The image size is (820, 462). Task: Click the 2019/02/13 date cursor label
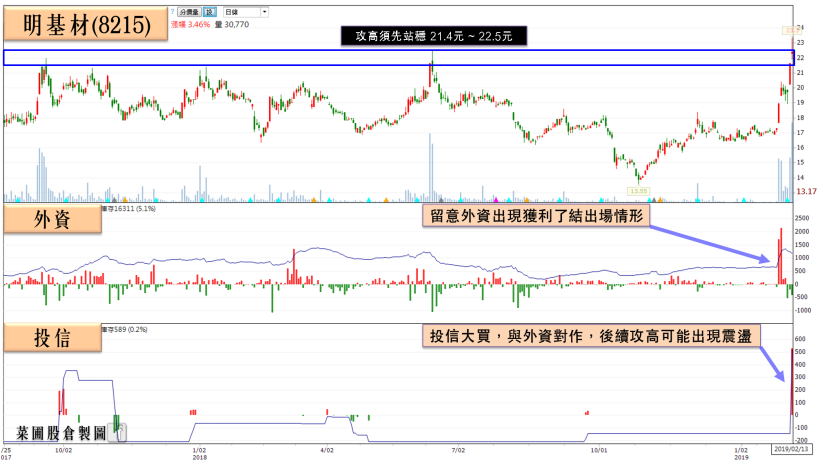[x=791, y=449]
